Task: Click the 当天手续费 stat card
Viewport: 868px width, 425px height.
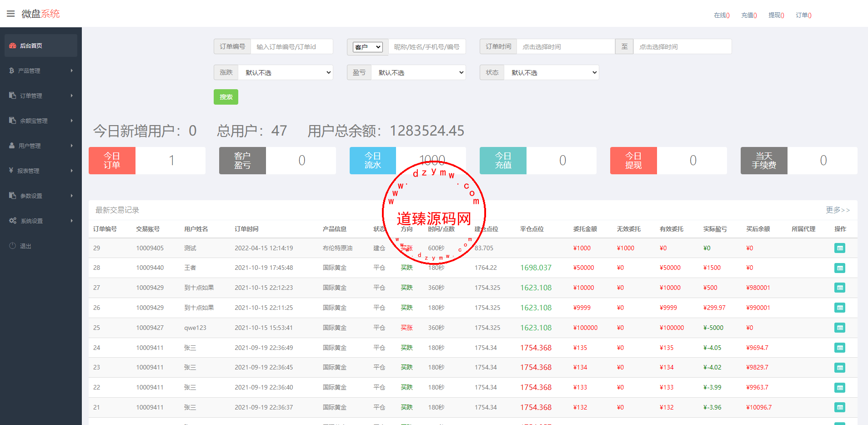Action: point(799,161)
